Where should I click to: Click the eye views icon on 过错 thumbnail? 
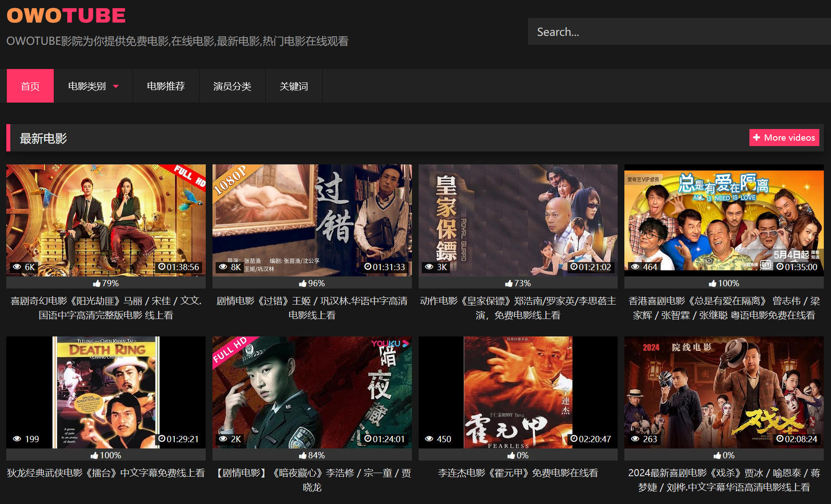tap(223, 267)
